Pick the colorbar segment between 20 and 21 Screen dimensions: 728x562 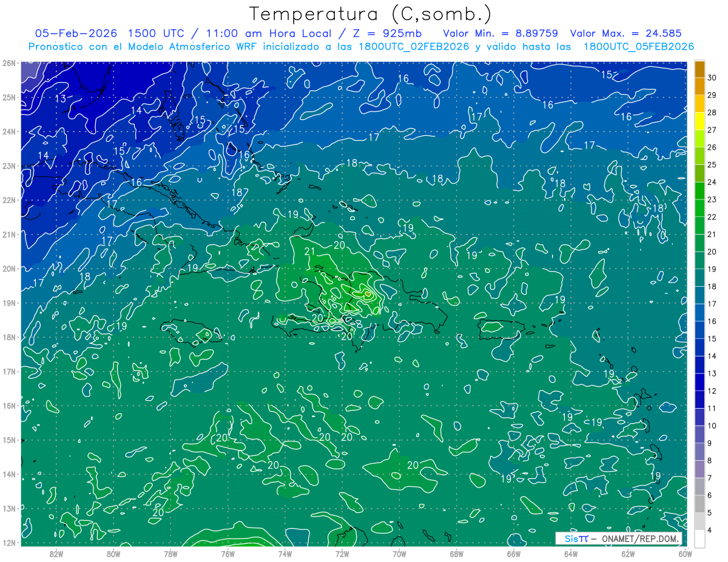[699, 243]
